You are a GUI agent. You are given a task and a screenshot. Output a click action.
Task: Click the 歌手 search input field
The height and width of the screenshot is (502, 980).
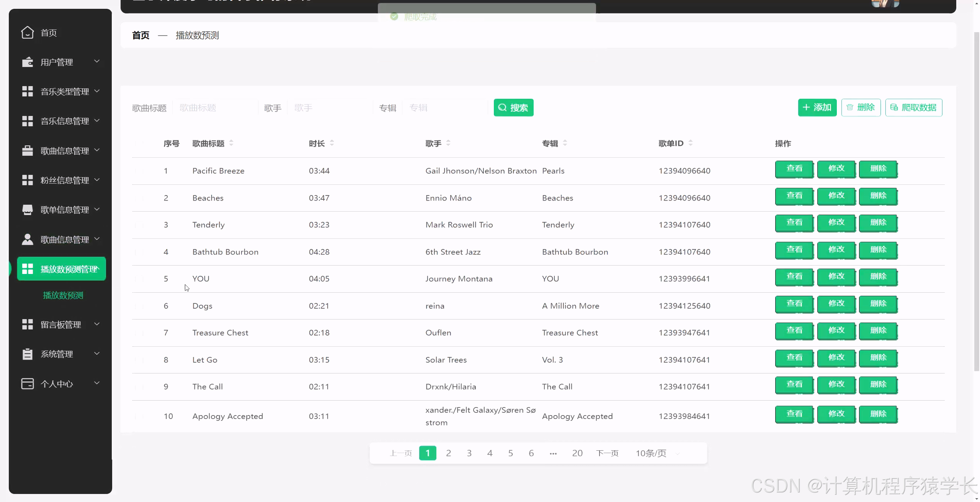pyautogui.click(x=329, y=108)
